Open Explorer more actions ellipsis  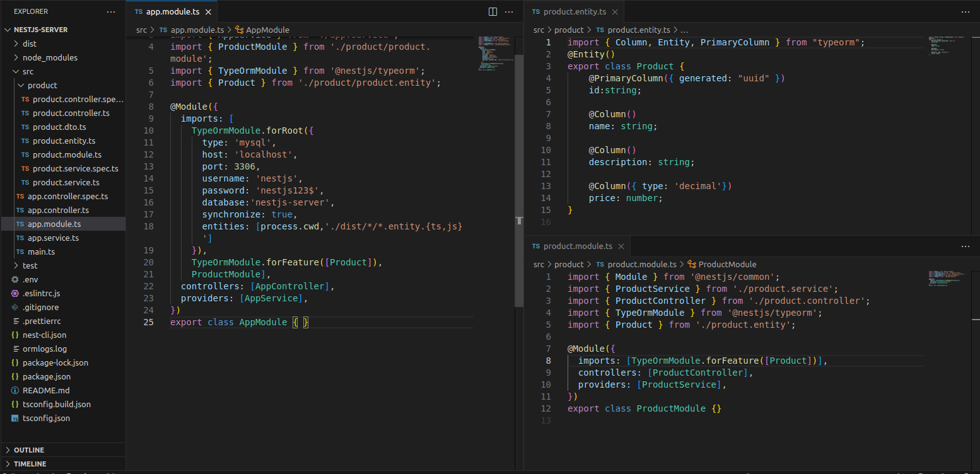[x=111, y=11]
